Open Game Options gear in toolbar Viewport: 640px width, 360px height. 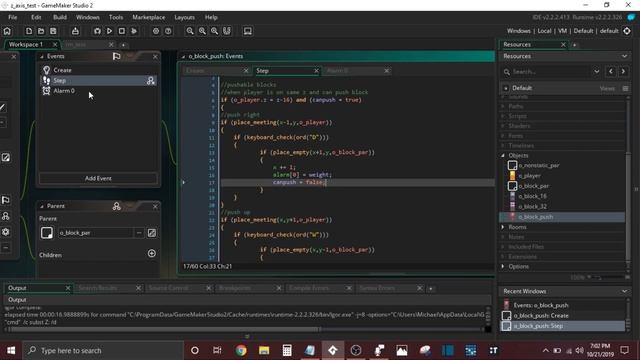coord(156,31)
